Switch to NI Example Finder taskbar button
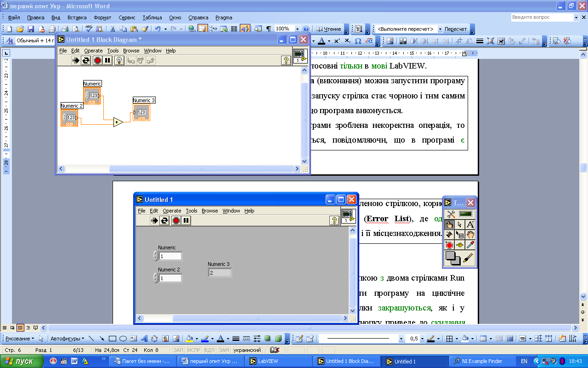 482,361
